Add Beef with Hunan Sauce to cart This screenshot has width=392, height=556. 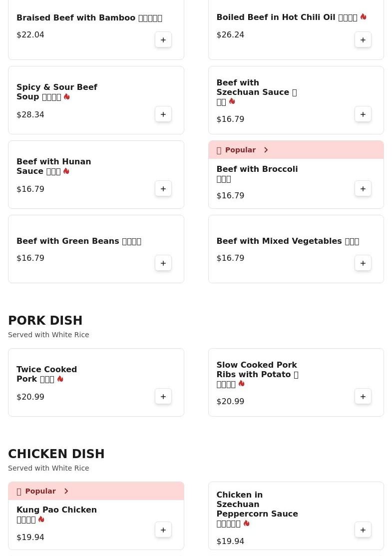(163, 189)
